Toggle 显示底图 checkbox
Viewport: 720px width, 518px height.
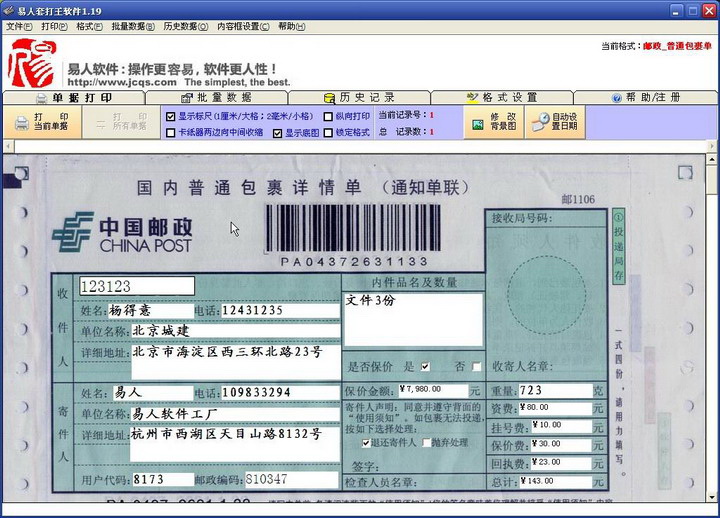pyautogui.click(x=277, y=133)
